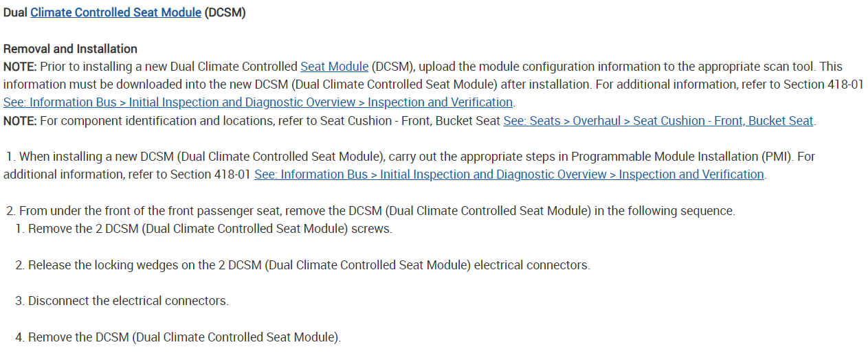Viewport: 868px width, 360px height.
Task: Click the word "Dual" starting the title
Action: [15, 13]
